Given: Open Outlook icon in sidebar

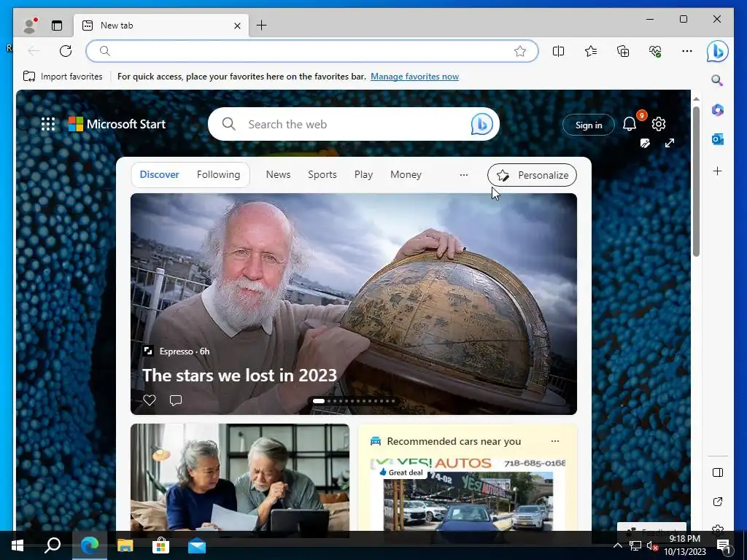Looking at the screenshot, I should 718,139.
